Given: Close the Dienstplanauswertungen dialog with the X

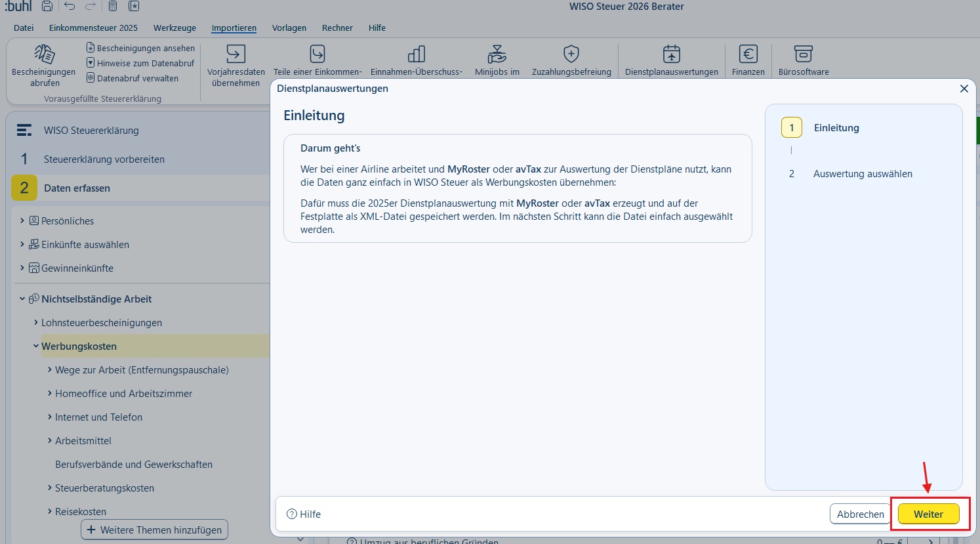Looking at the screenshot, I should pyautogui.click(x=964, y=89).
